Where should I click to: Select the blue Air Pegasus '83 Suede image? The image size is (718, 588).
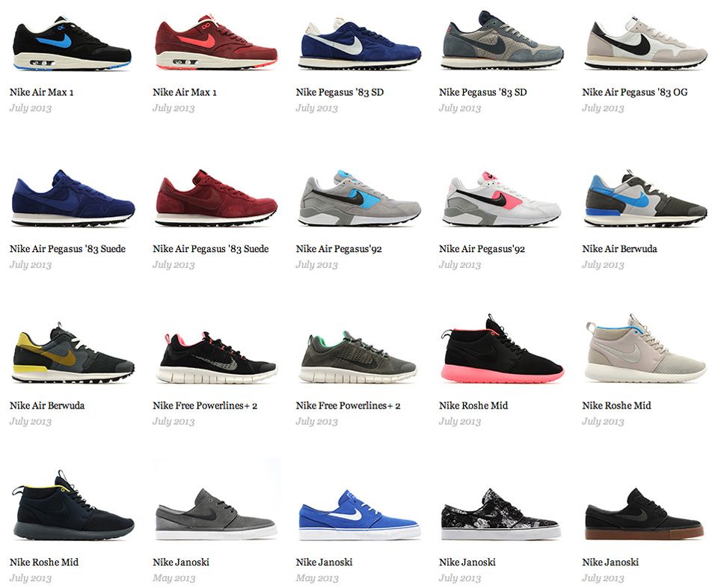(x=73, y=198)
